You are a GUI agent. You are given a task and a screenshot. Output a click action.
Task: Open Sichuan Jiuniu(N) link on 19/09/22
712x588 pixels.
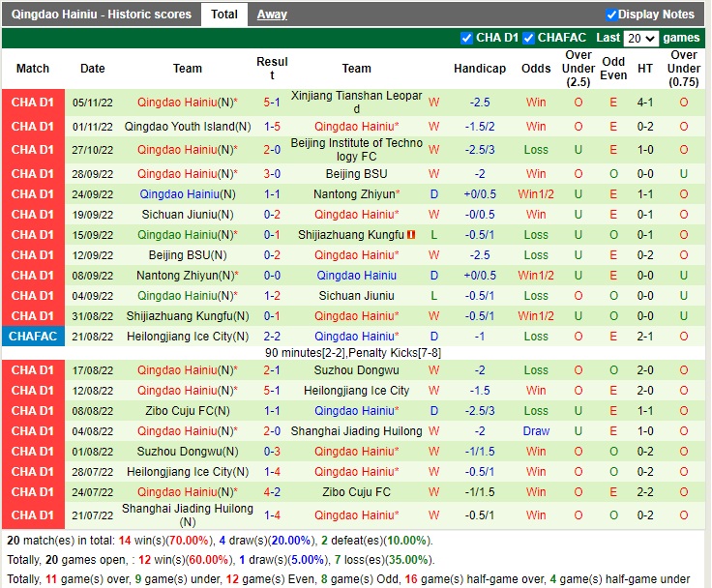188,215
